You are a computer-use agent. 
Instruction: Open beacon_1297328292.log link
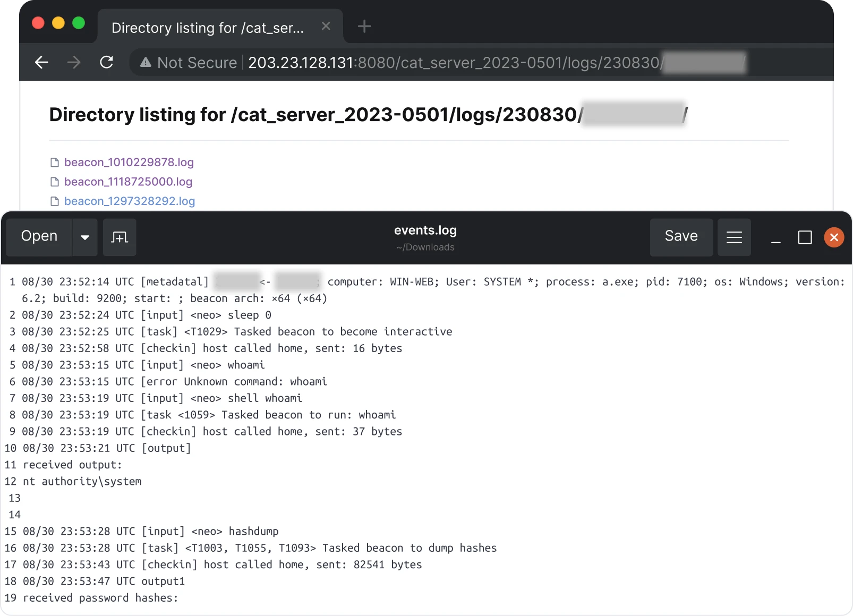coord(130,201)
